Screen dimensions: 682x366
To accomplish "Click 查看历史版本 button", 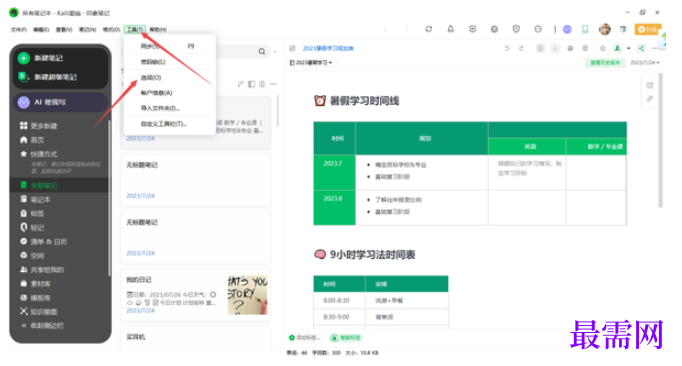I will pos(605,63).
